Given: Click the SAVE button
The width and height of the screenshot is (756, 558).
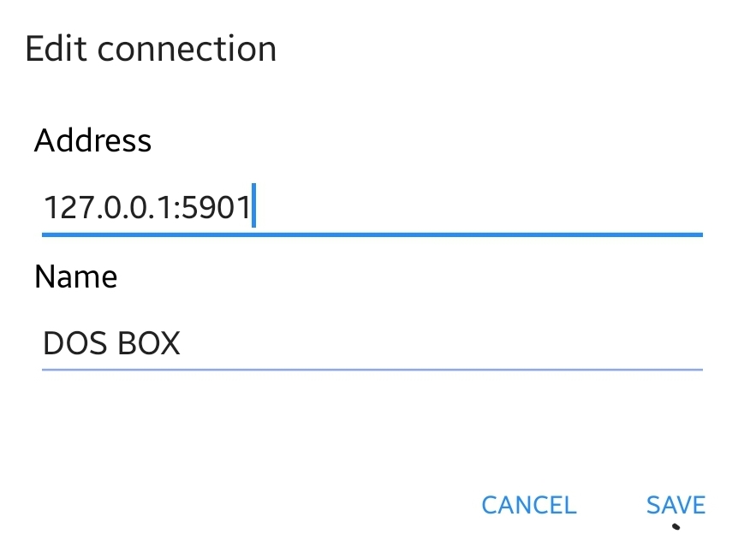Looking at the screenshot, I should coord(676,505).
